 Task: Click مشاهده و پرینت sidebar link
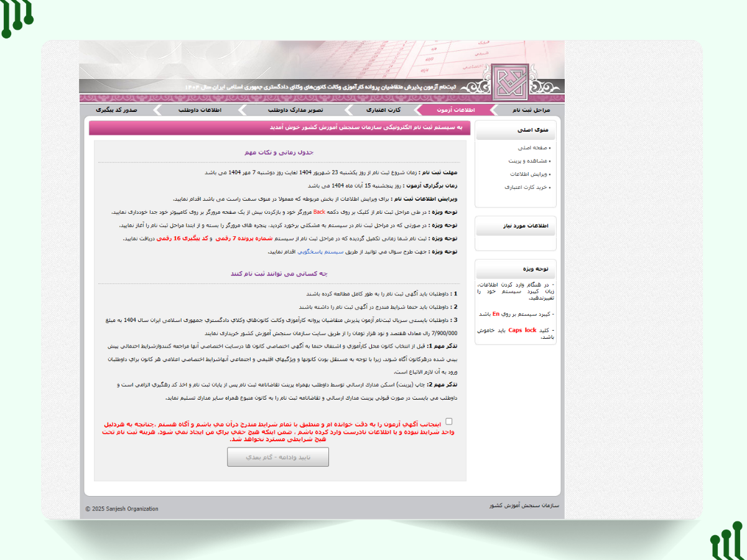point(527,161)
